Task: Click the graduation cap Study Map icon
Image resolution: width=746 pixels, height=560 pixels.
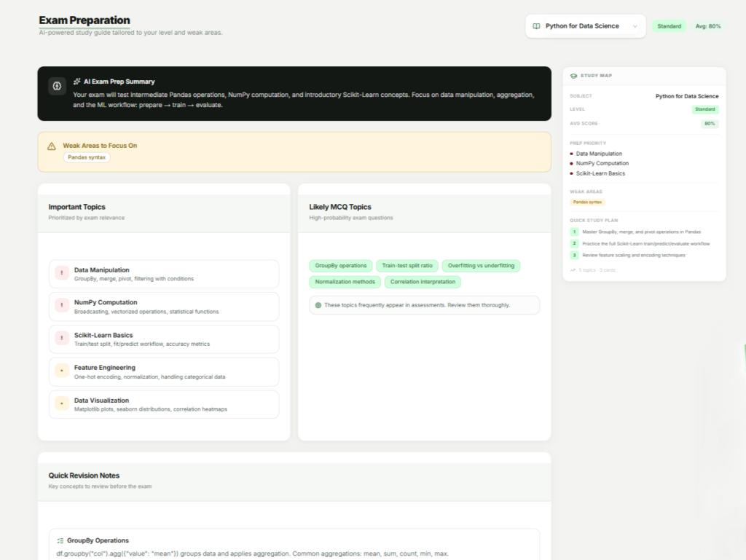Action: click(573, 75)
